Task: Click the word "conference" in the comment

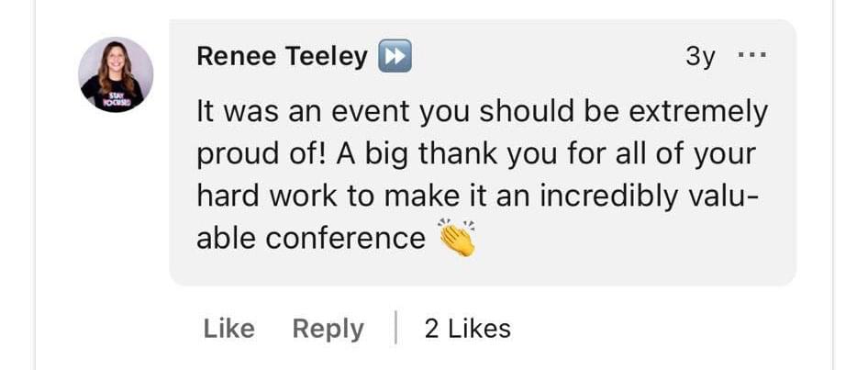Action: point(345,238)
